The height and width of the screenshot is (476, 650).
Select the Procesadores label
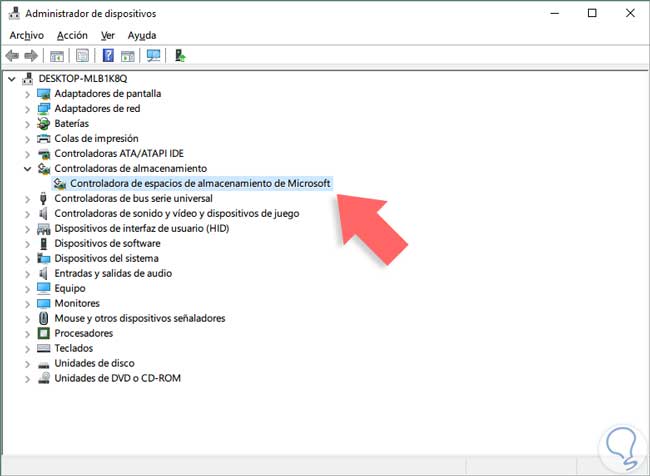click(x=83, y=333)
